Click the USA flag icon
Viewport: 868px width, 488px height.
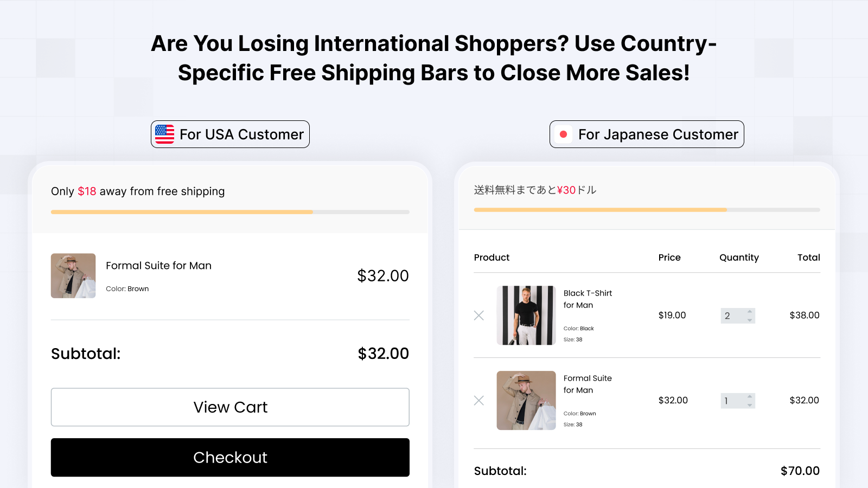coord(164,134)
